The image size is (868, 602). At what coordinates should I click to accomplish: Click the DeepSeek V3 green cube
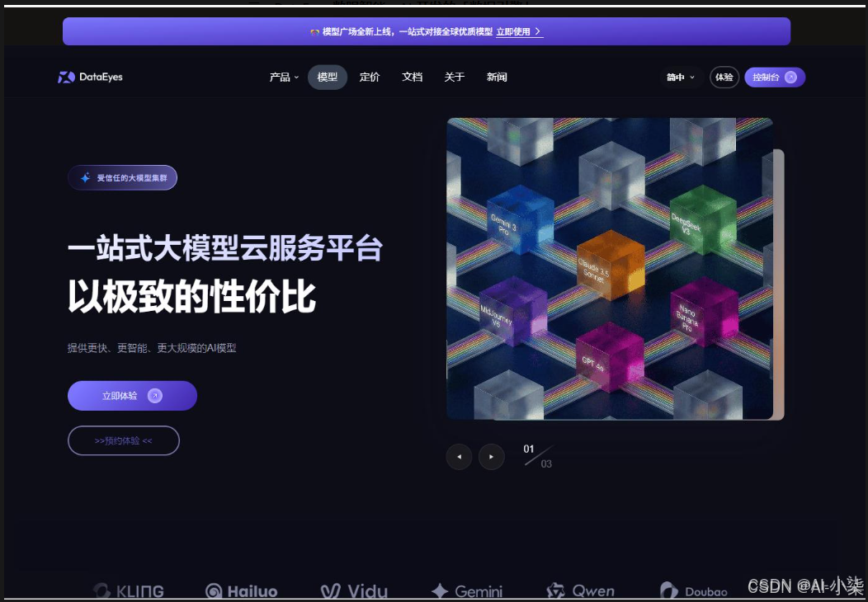[x=703, y=219]
